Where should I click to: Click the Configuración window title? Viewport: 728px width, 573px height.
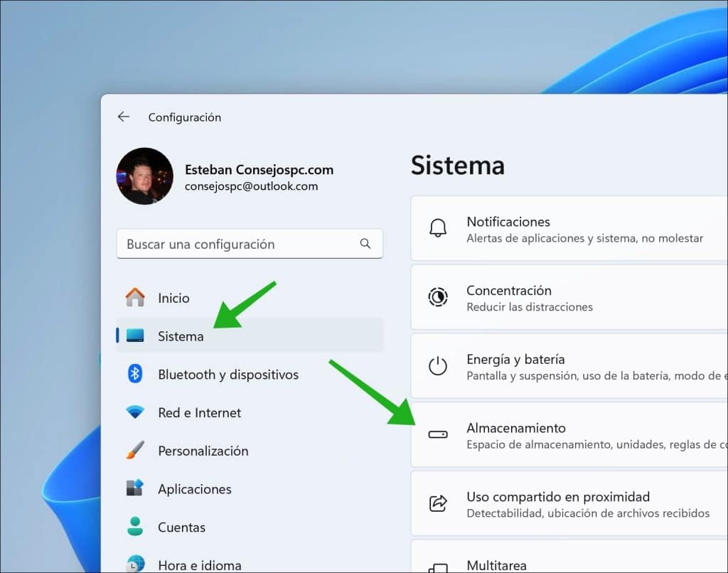point(185,117)
